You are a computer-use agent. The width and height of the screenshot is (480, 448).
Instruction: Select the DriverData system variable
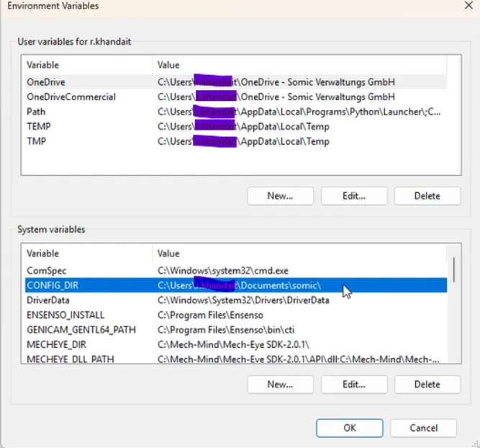pos(236,300)
